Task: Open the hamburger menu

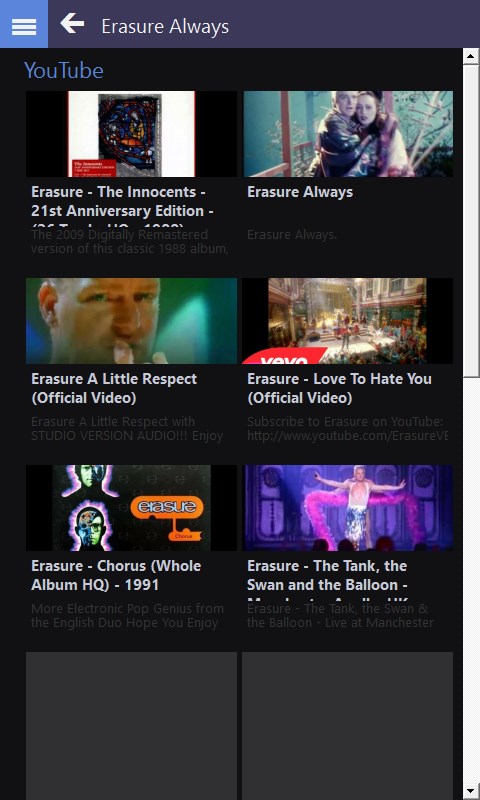Action: (x=24, y=24)
